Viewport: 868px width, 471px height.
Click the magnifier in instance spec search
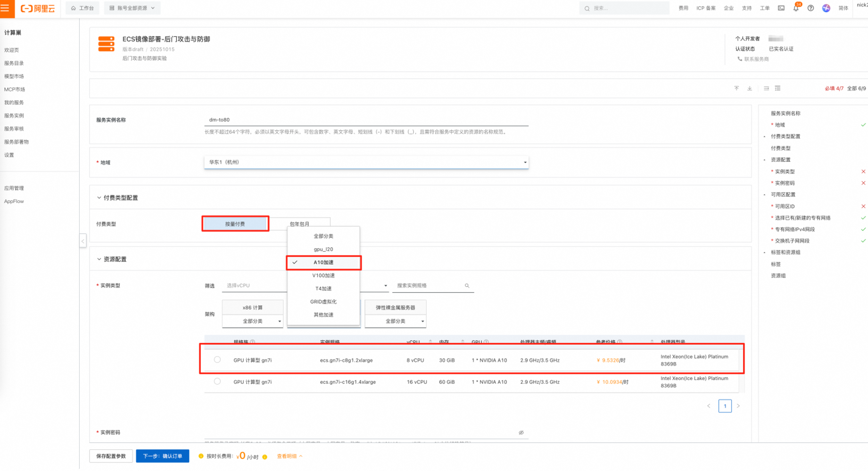tap(467, 286)
